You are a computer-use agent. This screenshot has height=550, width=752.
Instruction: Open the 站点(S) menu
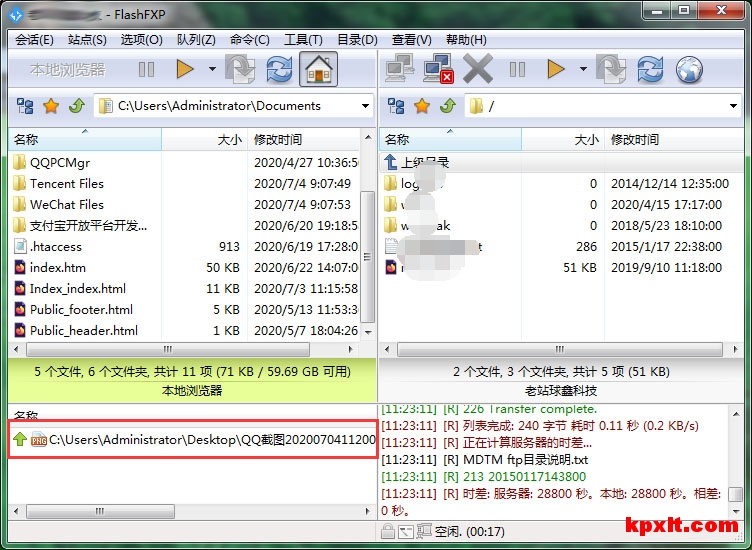(87, 40)
